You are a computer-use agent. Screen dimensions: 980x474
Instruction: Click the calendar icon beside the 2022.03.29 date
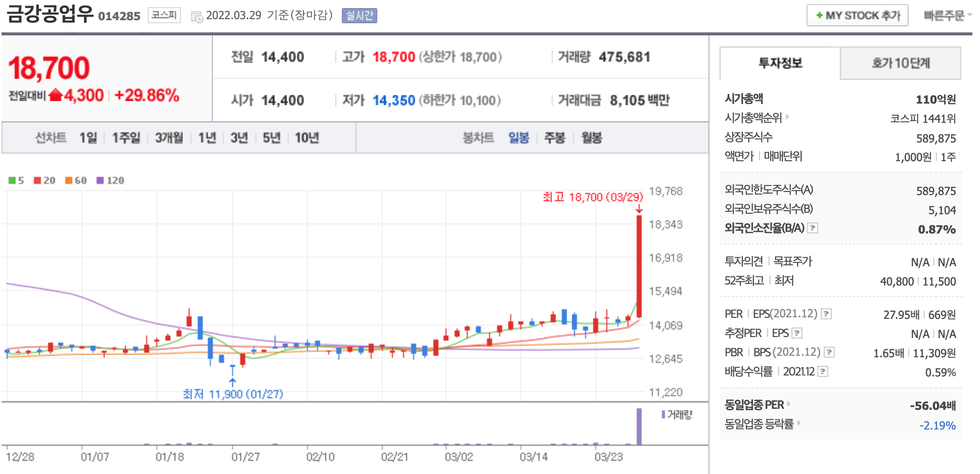(x=197, y=17)
